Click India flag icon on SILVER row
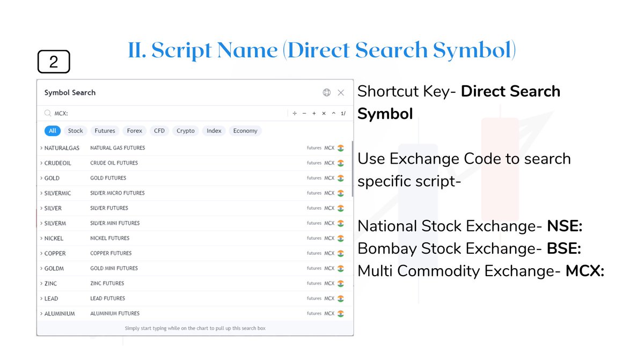This screenshot has width=644, height=362. pos(341,208)
